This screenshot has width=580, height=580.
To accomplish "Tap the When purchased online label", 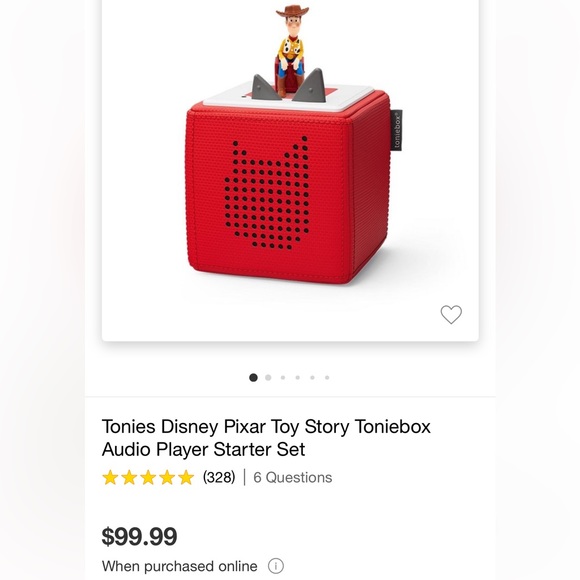I will coord(180,566).
